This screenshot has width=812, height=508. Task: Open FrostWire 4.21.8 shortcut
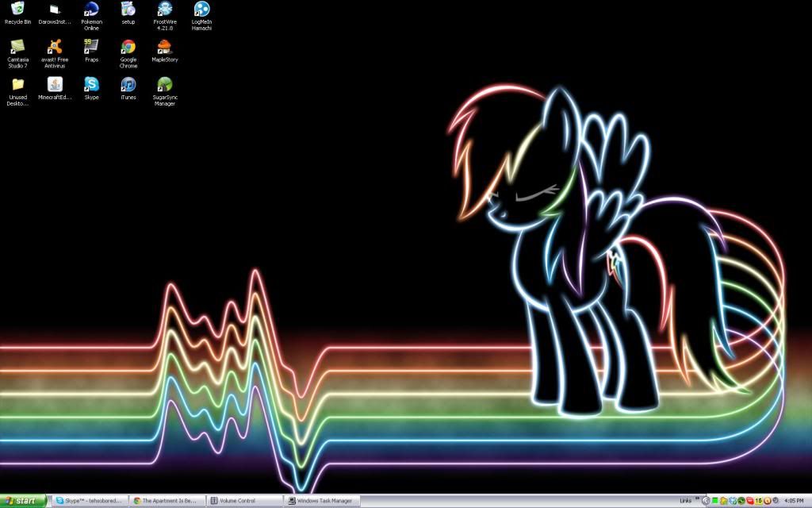[x=165, y=10]
